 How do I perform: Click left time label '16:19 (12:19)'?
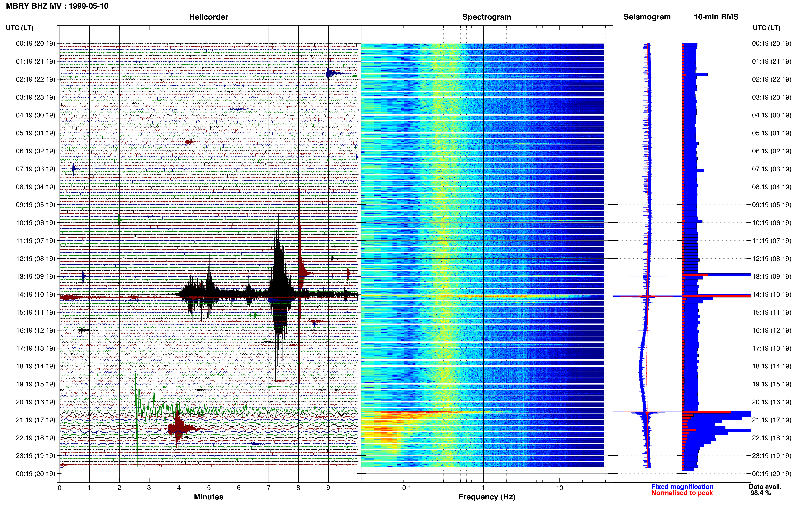[x=36, y=330]
